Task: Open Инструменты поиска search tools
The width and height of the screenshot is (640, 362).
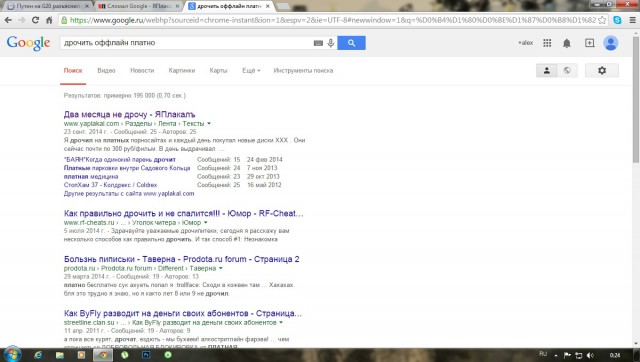Action: point(303,71)
